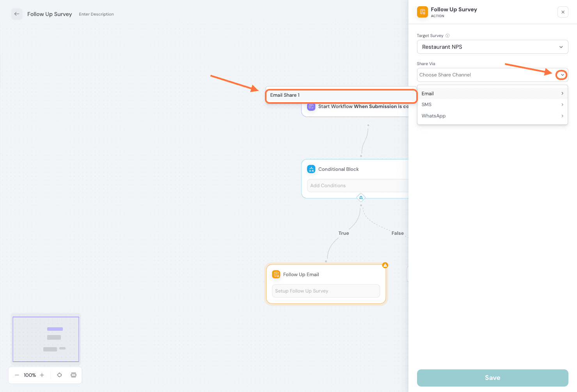Click the fit-to-view crosshair icon
577x392 pixels.
pos(59,375)
